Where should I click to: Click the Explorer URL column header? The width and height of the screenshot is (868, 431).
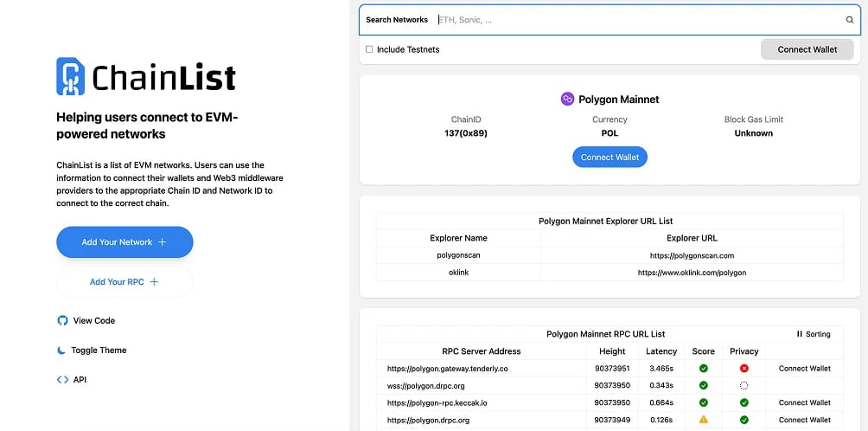click(692, 238)
